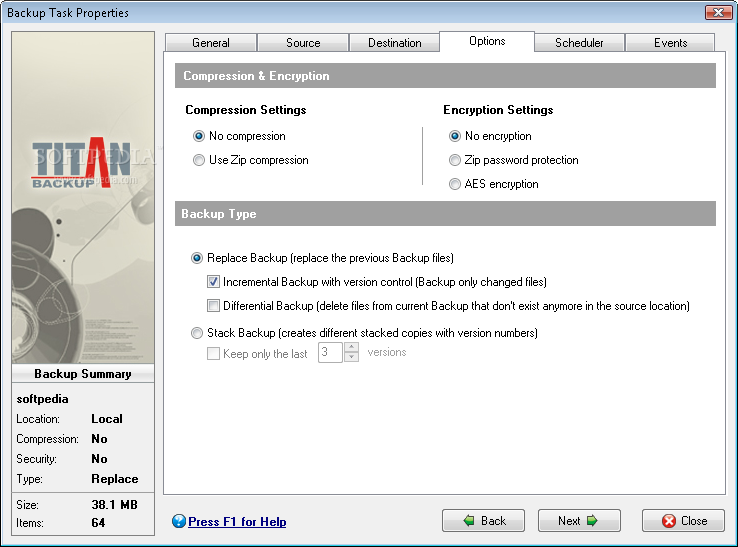This screenshot has height=547, width=738.
Task: Click the Type value Replace
Action: click(115, 479)
